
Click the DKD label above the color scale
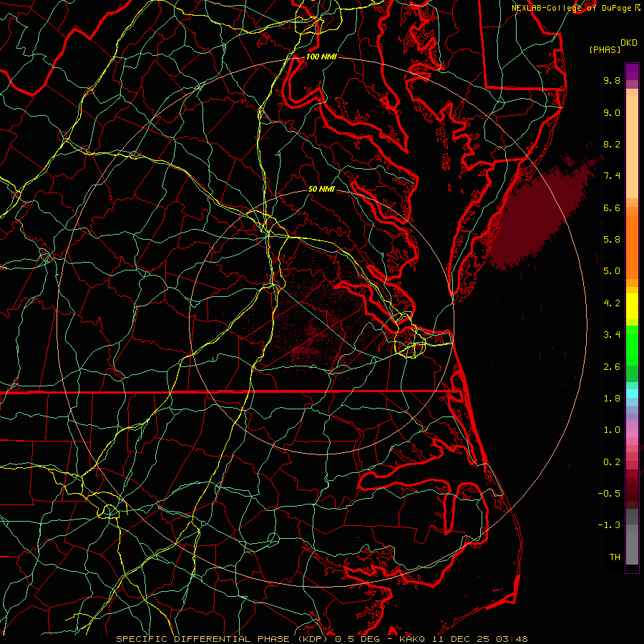629,43
